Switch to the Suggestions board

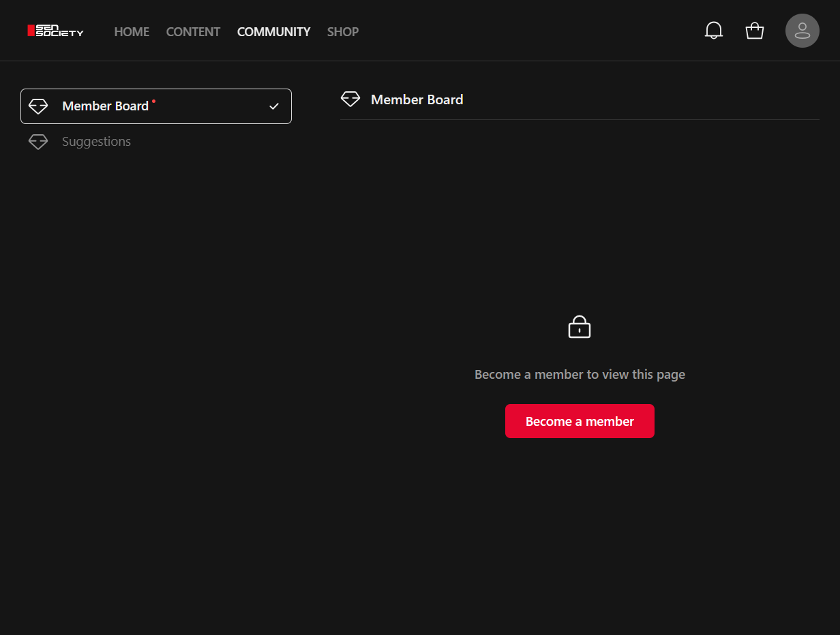(96, 142)
